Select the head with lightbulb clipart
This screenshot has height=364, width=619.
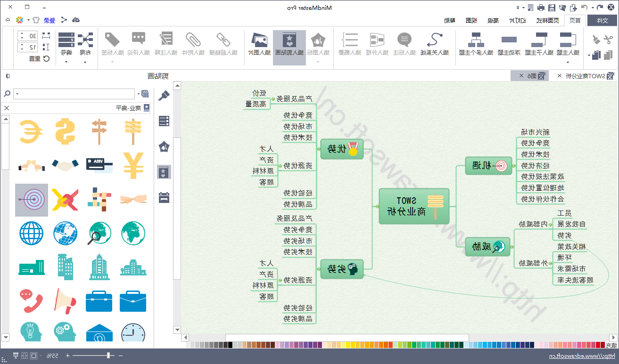click(x=32, y=332)
